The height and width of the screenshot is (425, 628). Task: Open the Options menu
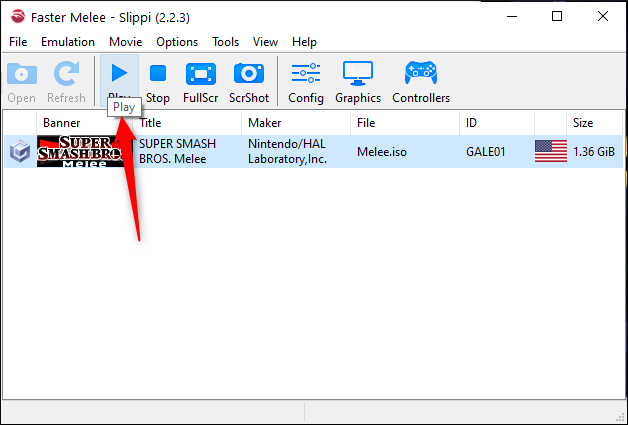tap(177, 42)
